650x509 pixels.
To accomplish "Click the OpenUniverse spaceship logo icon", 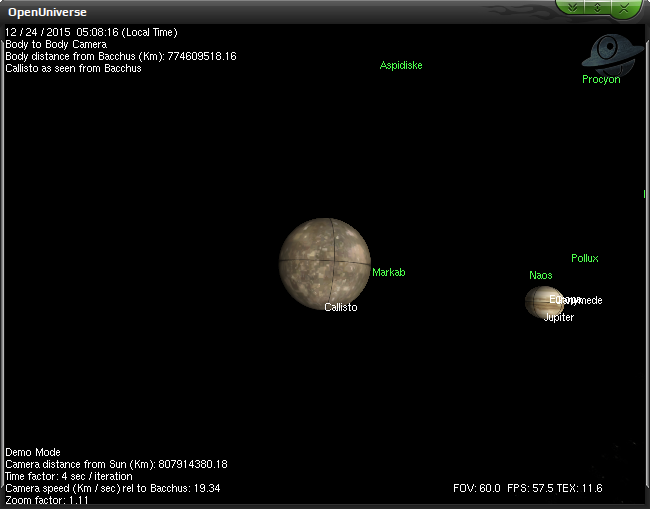I will [608, 55].
